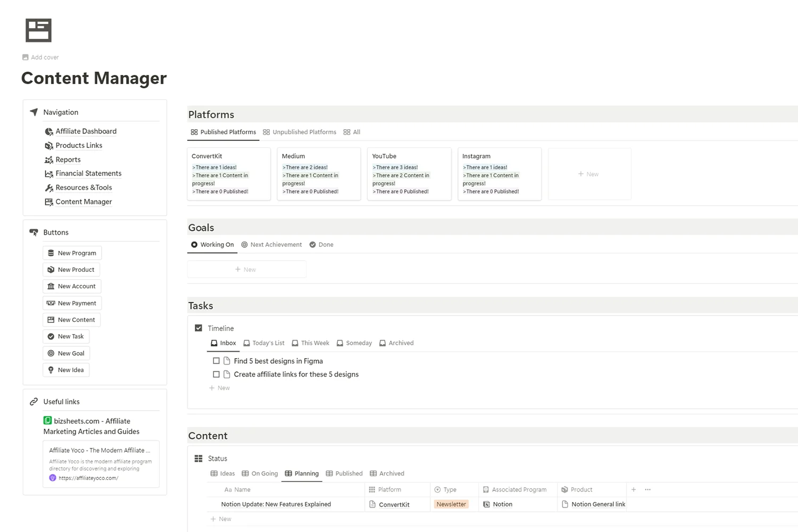
Task: Open the YouTube platform card
Action: click(x=409, y=174)
